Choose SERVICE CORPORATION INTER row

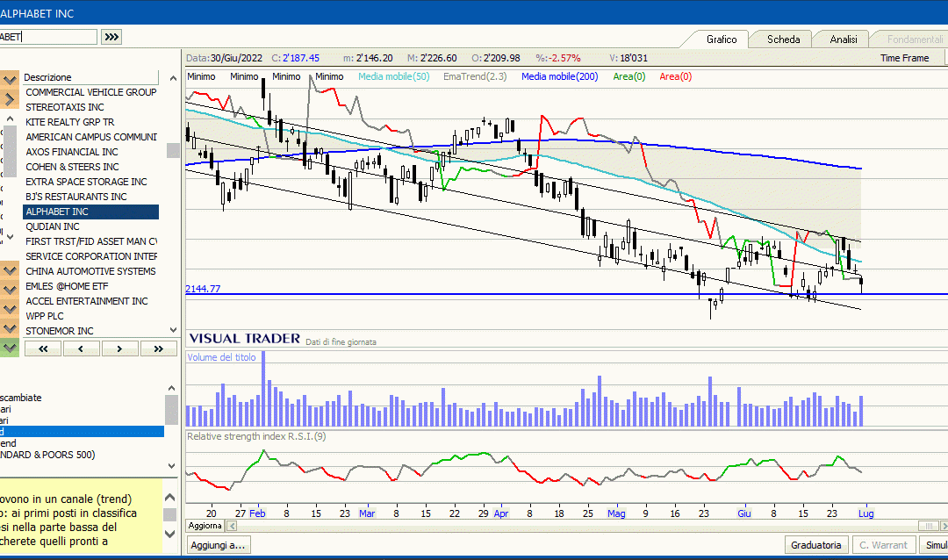pos(90,256)
